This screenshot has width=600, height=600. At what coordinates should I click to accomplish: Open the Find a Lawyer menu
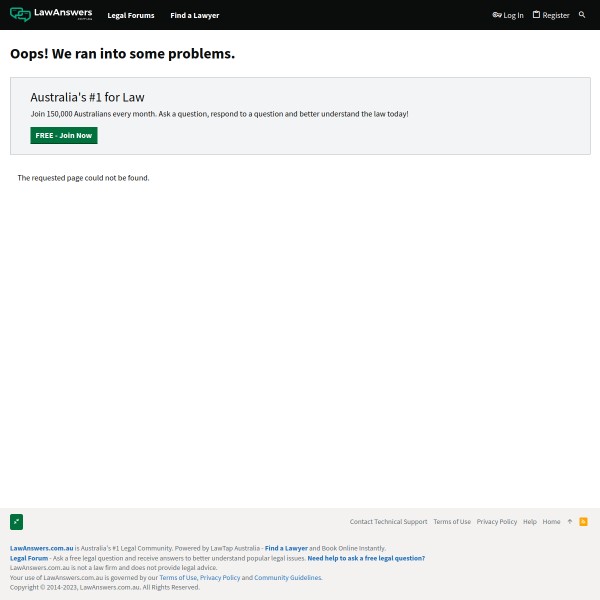195,15
